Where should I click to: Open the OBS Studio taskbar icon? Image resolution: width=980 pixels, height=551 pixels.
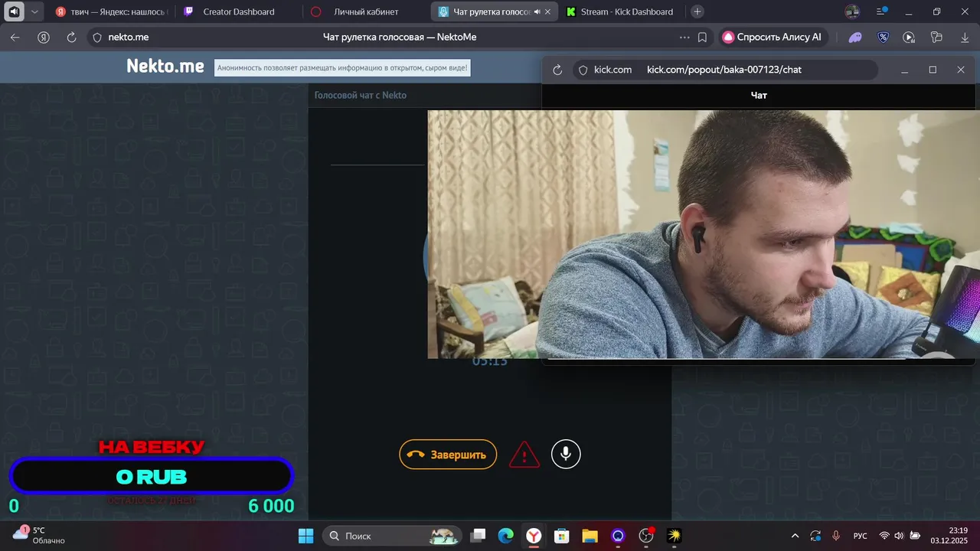coord(646,536)
